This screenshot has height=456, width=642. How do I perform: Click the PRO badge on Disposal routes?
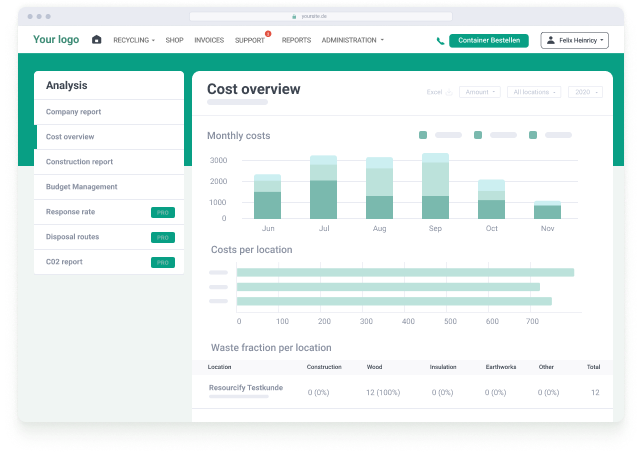[x=163, y=237]
